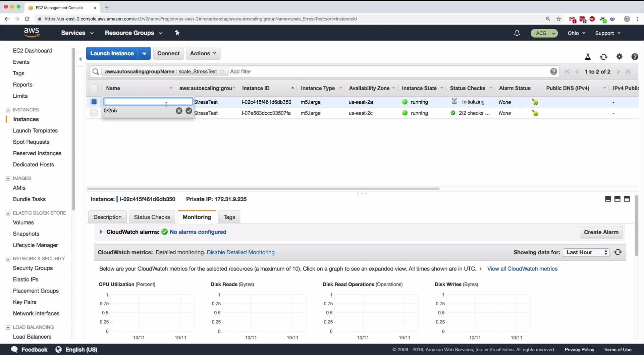Expand the CloudWatch alarms section

[x=101, y=232]
